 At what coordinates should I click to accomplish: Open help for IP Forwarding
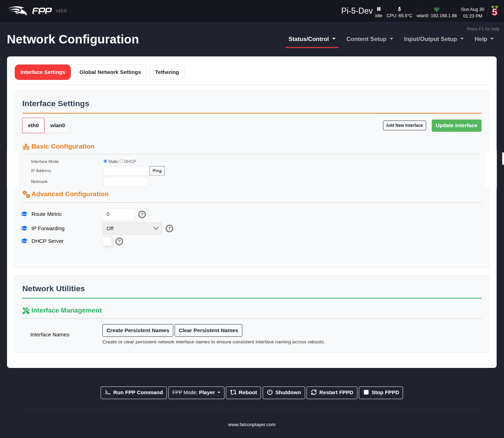(x=169, y=228)
